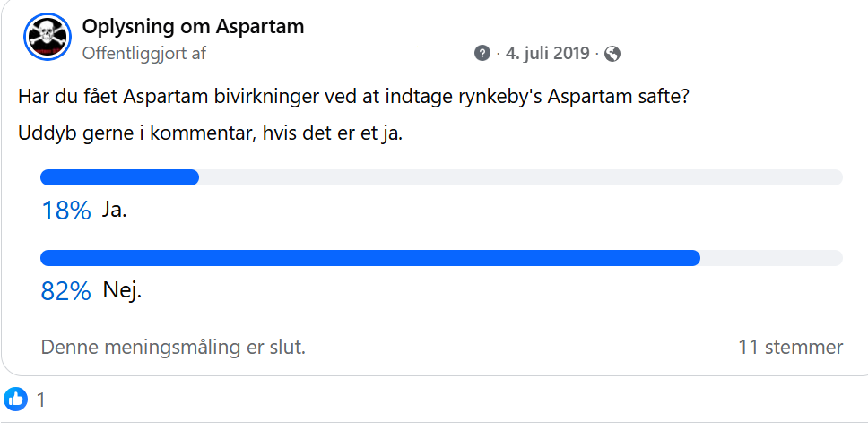
Task: Click the 82% result figure
Action: [x=66, y=292]
